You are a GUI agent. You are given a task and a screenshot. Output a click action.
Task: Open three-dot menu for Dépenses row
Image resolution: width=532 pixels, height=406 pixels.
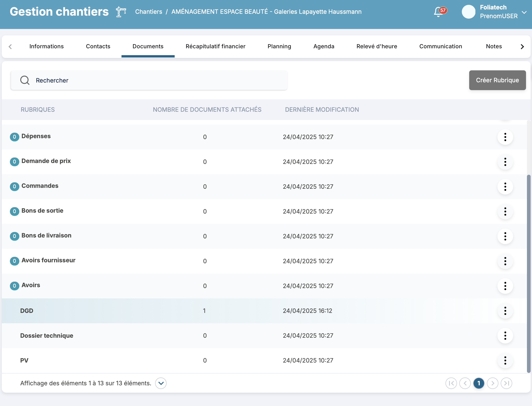[x=505, y=137]
